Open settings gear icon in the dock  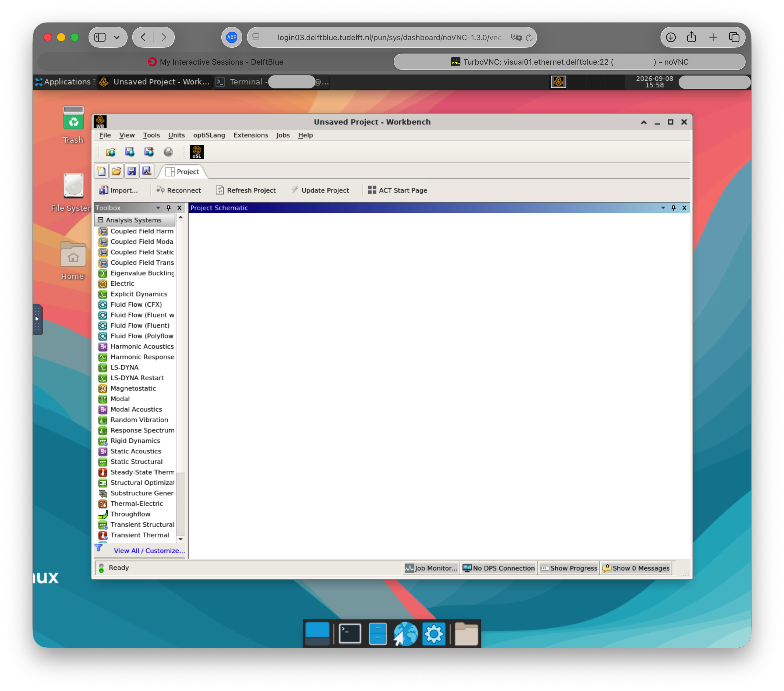(x=434, y=634)
